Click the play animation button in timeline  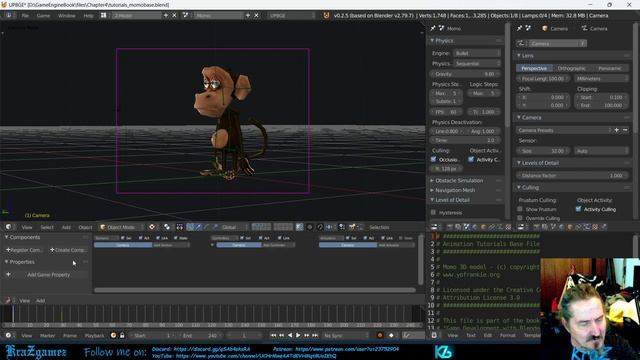pyautogui.click(x=298, y=335)
